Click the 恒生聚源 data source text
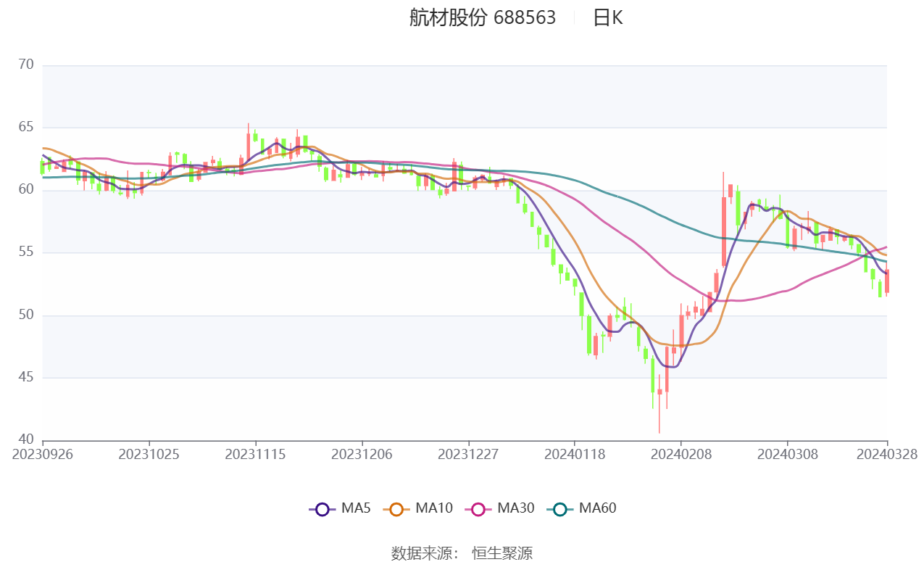924x562 pixels. point(502,553)
